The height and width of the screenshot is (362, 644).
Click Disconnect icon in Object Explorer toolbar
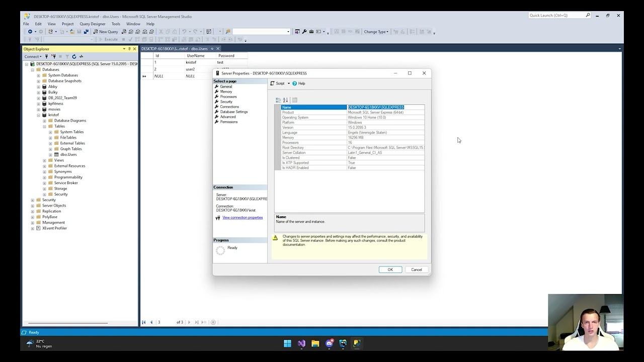(x=53, y=56)
